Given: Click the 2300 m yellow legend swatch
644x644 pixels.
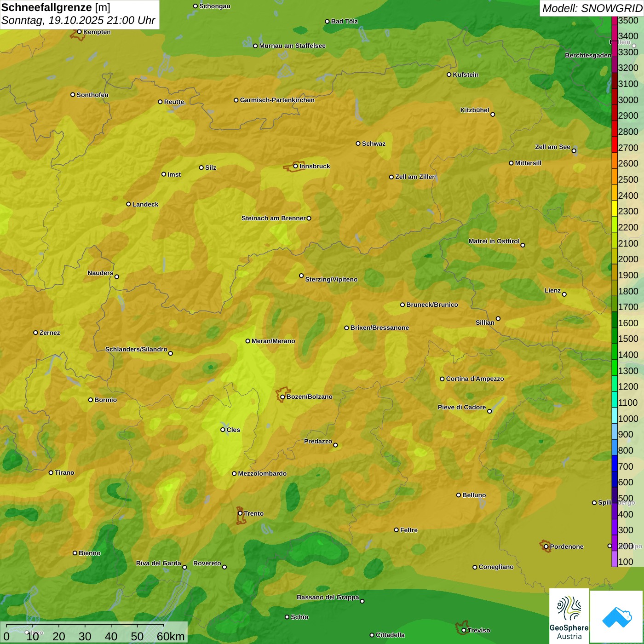Looking at the screenshot, I should pyautogui.click(x=615, y=208).
